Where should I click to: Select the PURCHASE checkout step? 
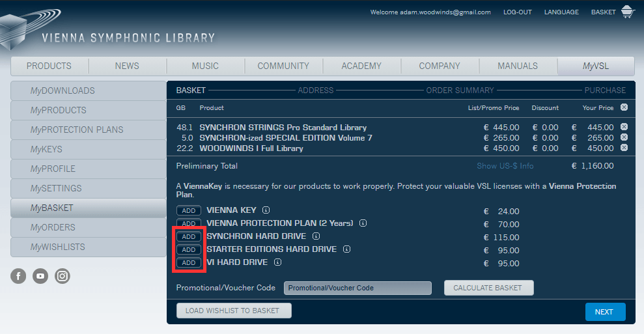[605, 90]
